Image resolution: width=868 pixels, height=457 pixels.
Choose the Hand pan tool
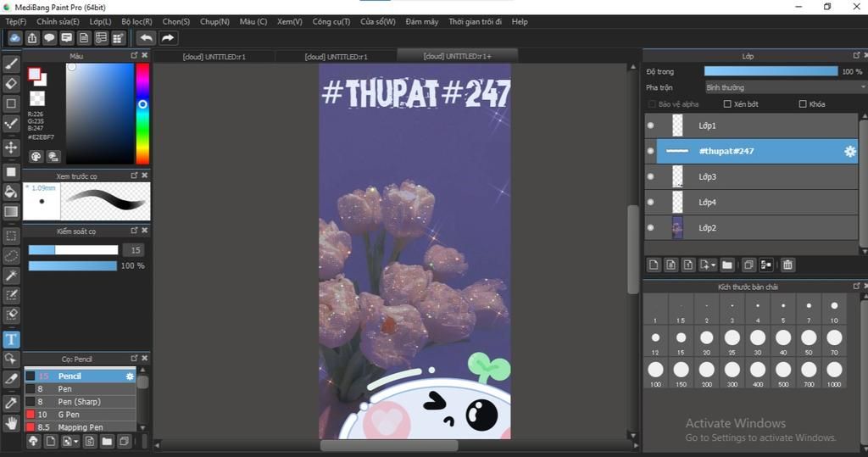tap(11, 422)
